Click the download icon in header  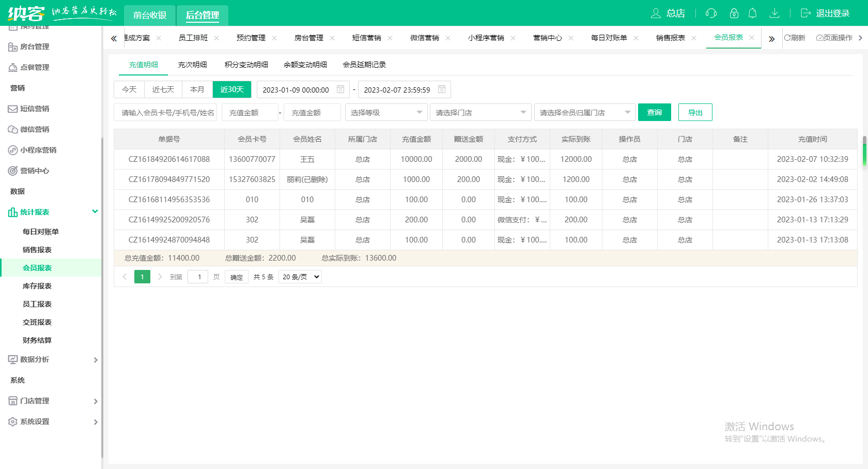pos(774,13)
